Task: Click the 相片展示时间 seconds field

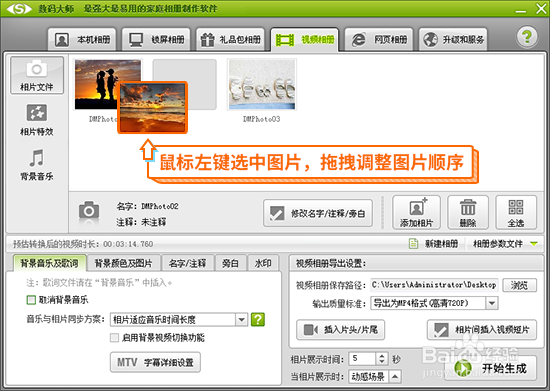Action: coord(362,358)
